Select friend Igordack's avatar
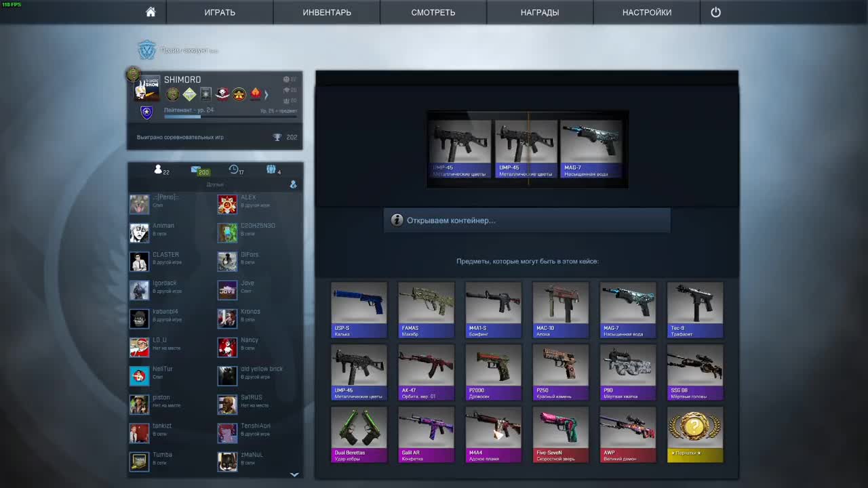Screen dimensions: 868x488 pos(139,290)
